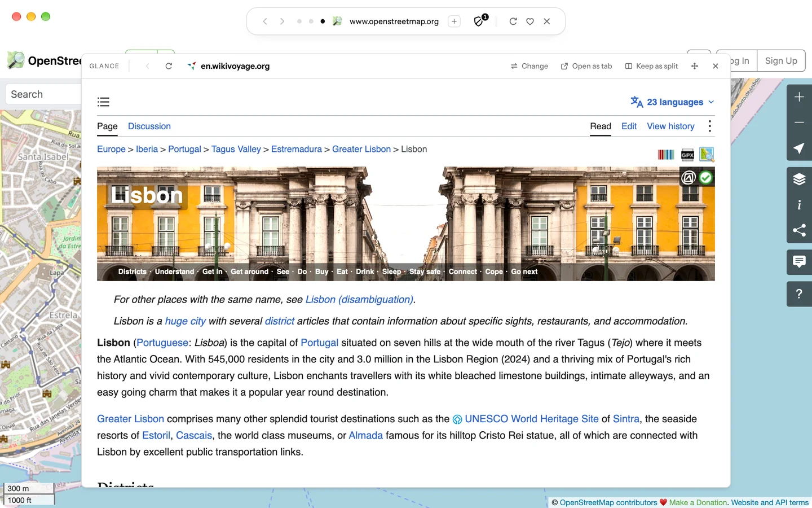Click the Make a Donation link
Viewport: 812px width, 508px height.
pos(698,502)
